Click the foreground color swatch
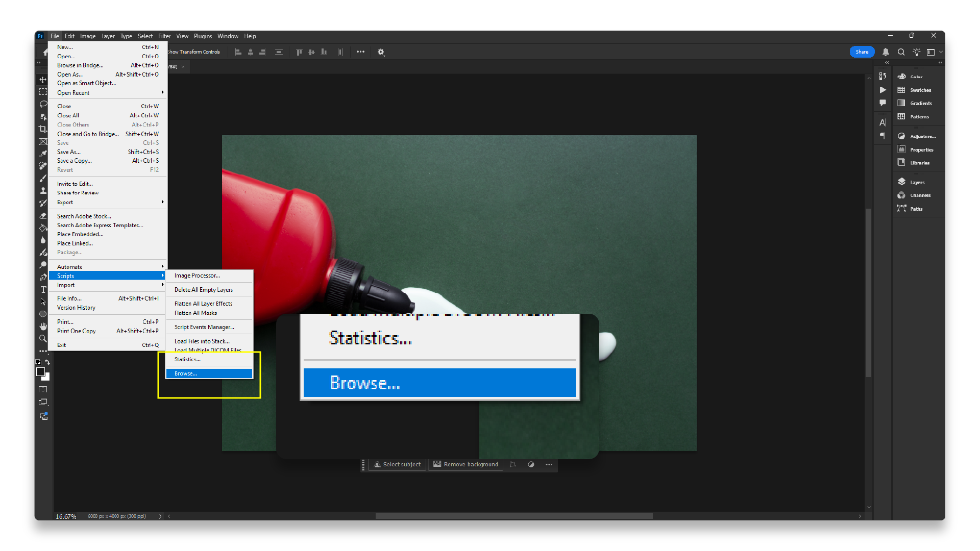This screenshot has width=980, height=551. (40, 372)
